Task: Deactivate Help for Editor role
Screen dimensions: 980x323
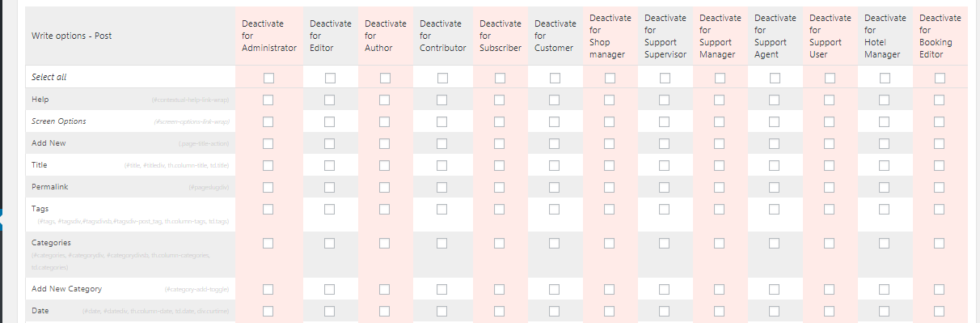Action: pyautogui.click(x=329, y=100)
